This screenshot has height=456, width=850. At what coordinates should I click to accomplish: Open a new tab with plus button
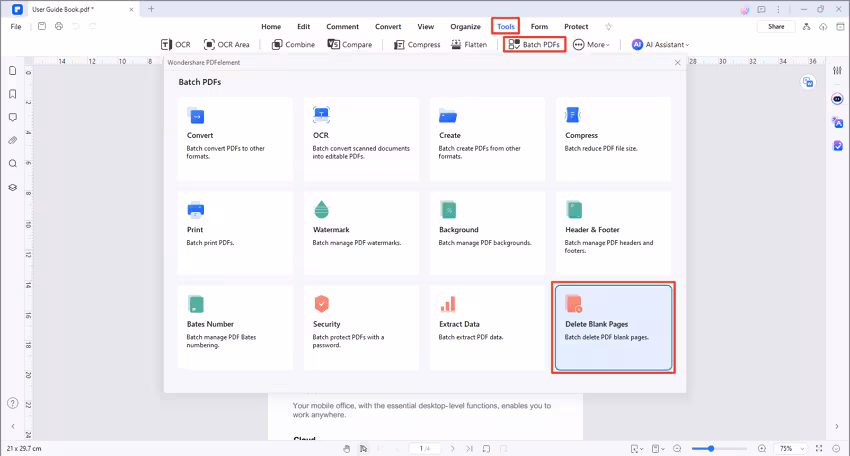click(x=151, y=9)
